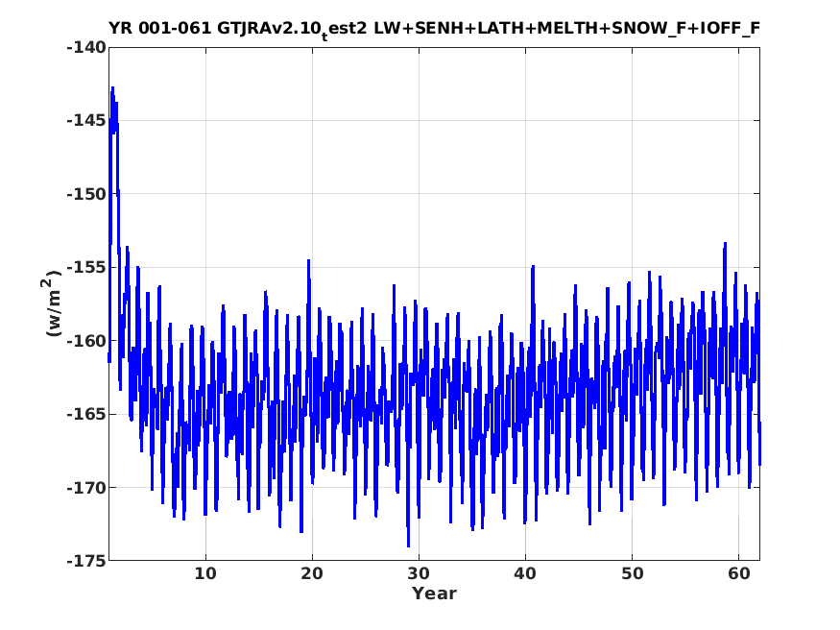Click the 30 x-axis tick label
The image size is (840, 630).
[x=419, y=573]
